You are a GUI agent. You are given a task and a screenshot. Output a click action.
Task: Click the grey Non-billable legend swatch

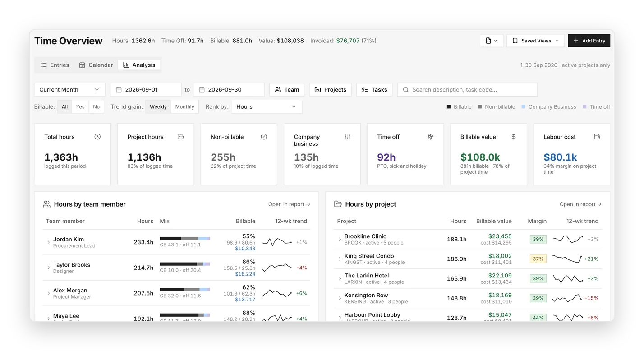tap(480, 107)
